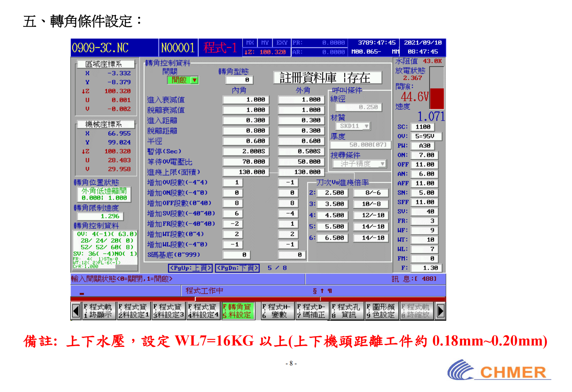Screen dimensions: 572x392
Task: Click the 刀次 2 倍率 2.500 field
Action: pos(332,193)
